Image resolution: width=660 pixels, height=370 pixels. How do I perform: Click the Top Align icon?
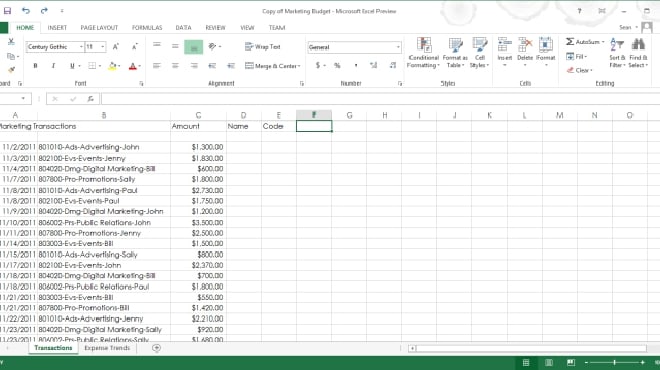[x=157, y=45]
